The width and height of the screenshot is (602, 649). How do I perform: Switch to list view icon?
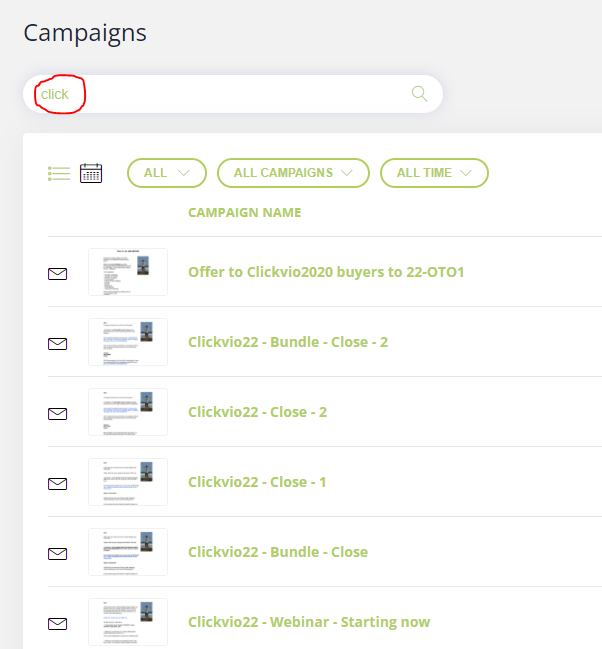pyautogui.click(x=59, y=173)
